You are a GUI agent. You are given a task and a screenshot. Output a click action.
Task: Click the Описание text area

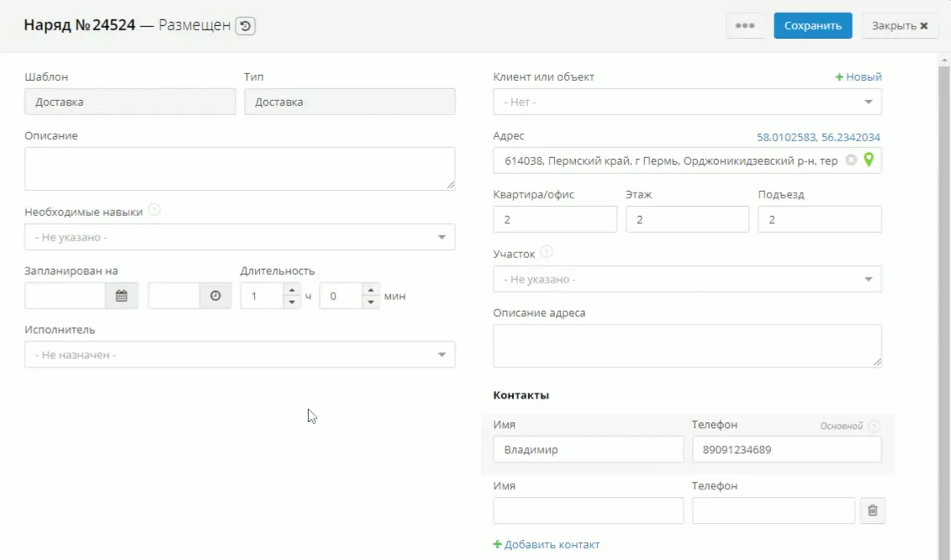(240, 169)
